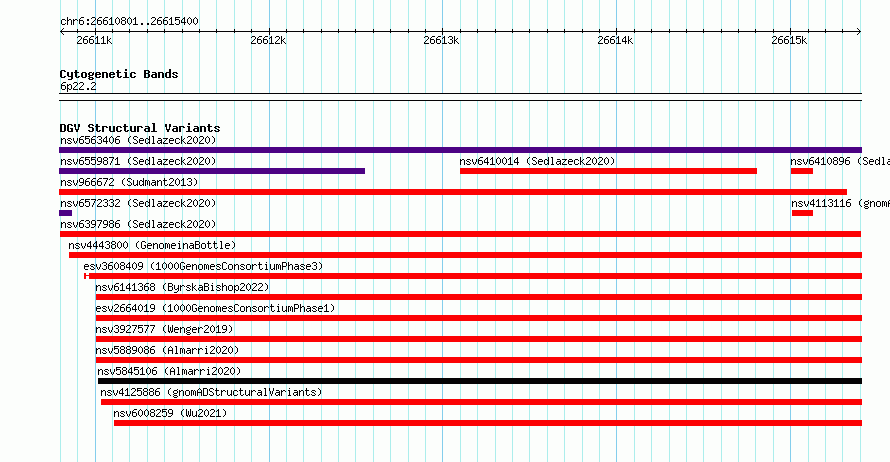Click the red nsv966672 variant bar
The image size is (890, 462).
pyautogui.click(x=453, y=192)
